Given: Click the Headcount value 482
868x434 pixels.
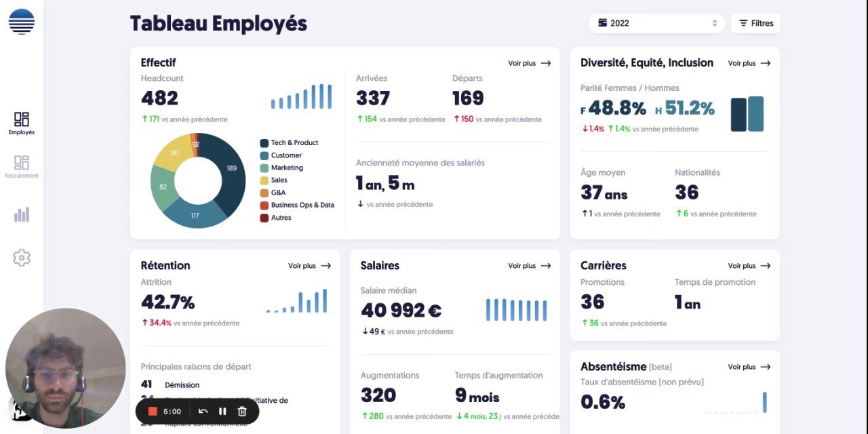Looking at the screenshot, I should tap(159, 98).
